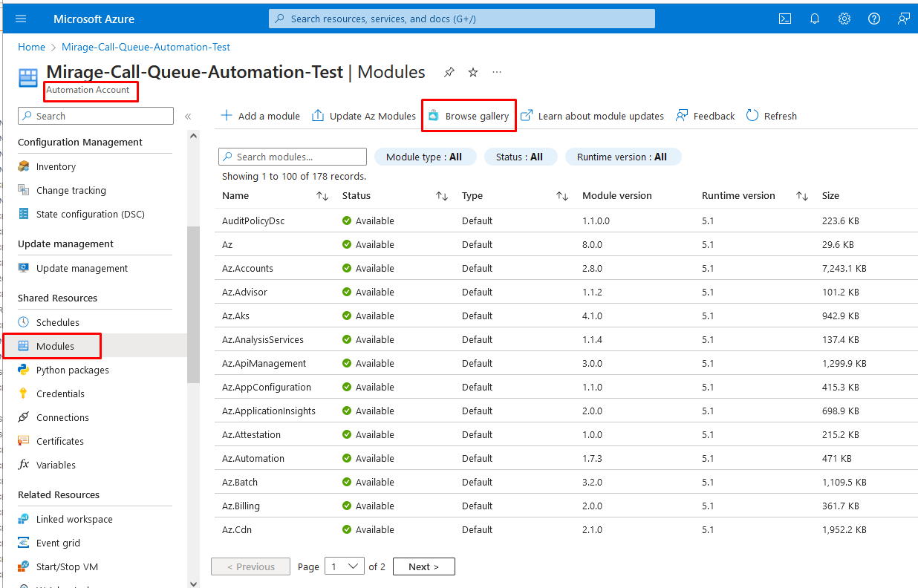This screenshot has height=588, width=918.
Task: Open the Module type : All filter
Action: [424, 157]
